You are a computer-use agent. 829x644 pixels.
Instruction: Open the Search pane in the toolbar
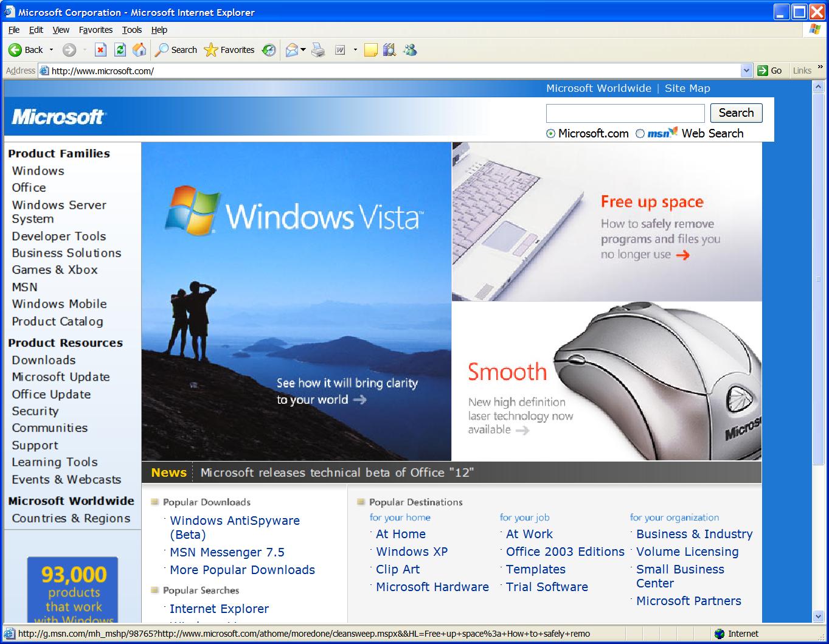tap(176, 50)
